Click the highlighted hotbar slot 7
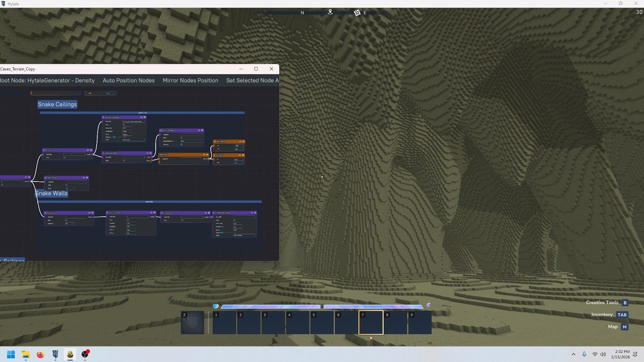Image resolution: width=644 pixels, height=362 pixels. (x=371, y=322)
